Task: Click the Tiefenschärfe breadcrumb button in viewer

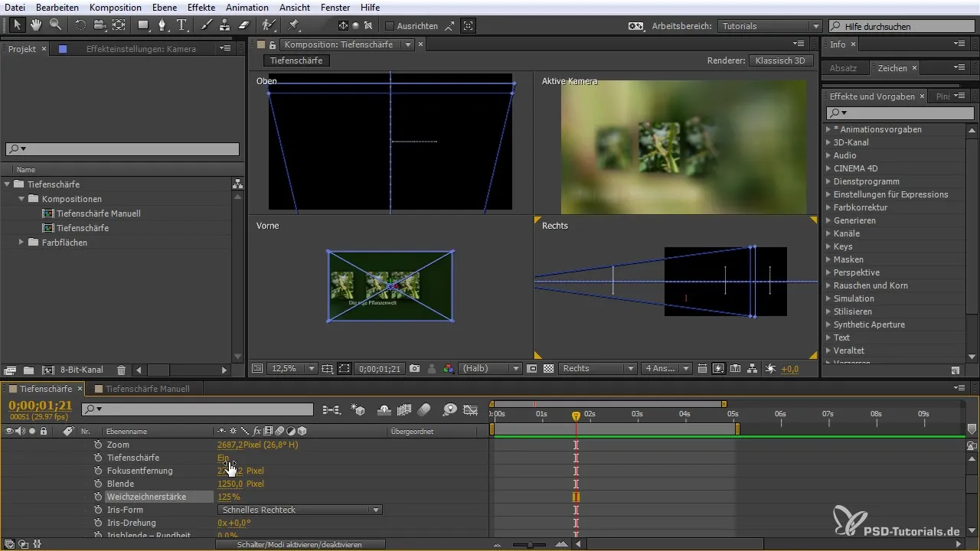Action: 296,60
